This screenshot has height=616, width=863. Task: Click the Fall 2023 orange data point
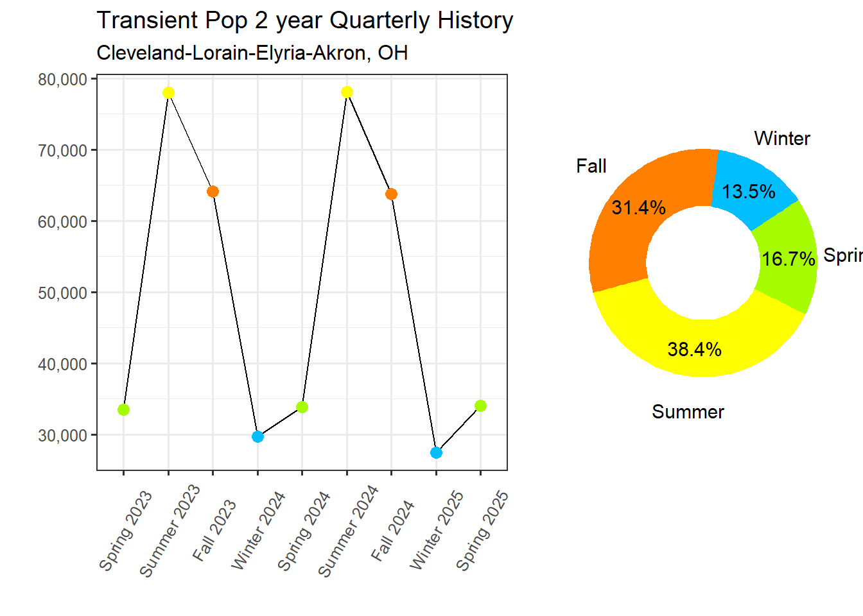click(213, 192)
